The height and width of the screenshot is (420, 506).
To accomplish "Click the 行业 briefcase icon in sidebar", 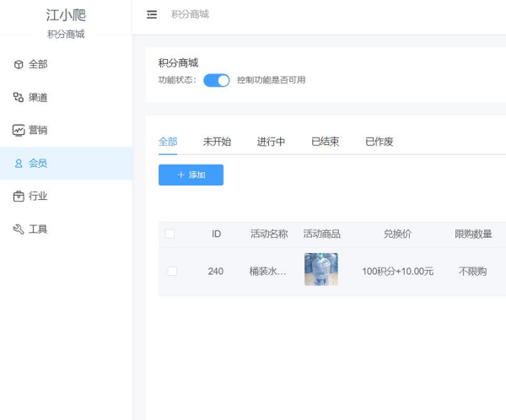I will (19, 197).
